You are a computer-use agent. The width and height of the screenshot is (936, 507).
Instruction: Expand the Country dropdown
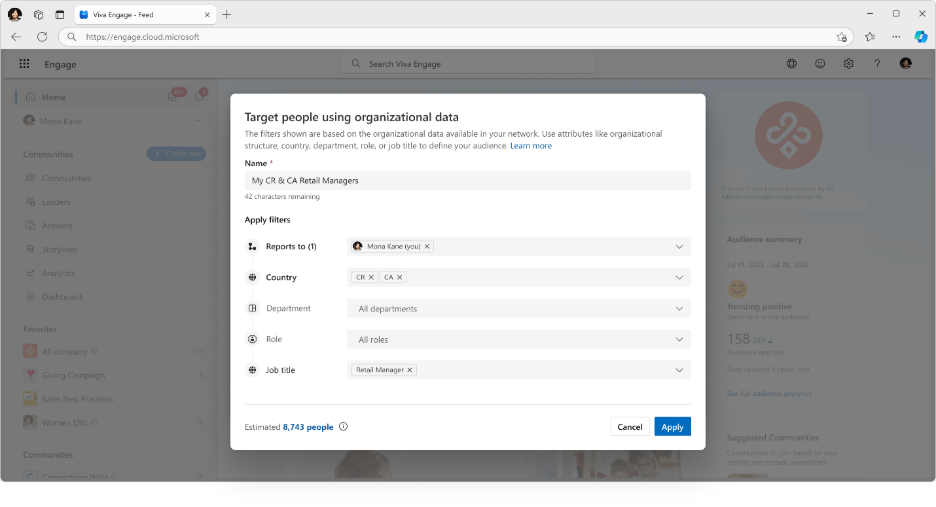click(x=679, y=277)
